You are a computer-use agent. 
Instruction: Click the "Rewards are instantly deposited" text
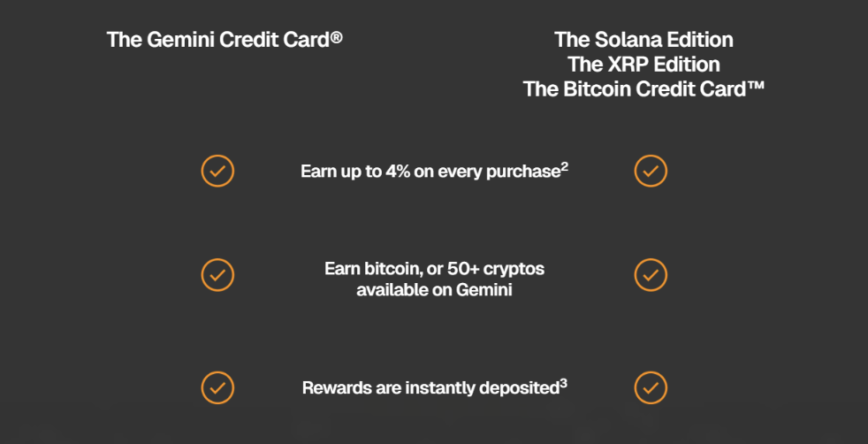click(x=430, y=388)
